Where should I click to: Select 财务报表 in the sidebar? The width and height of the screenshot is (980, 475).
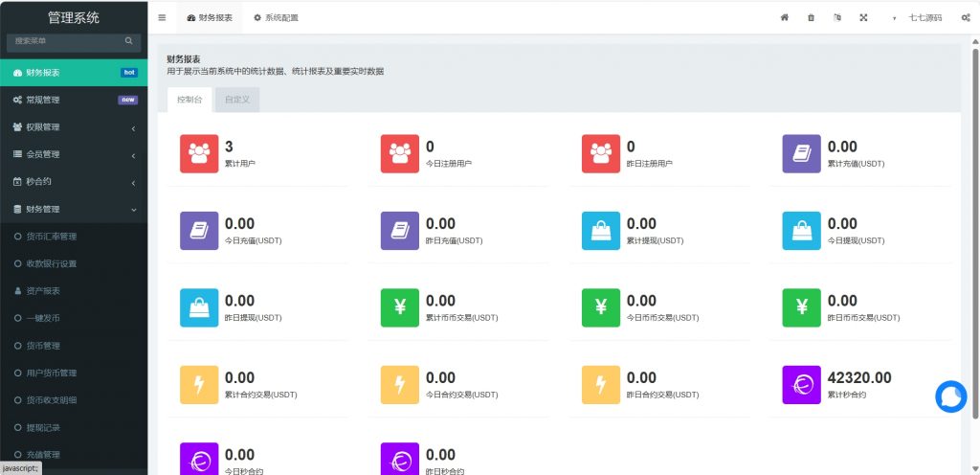[x=74, y=73]
